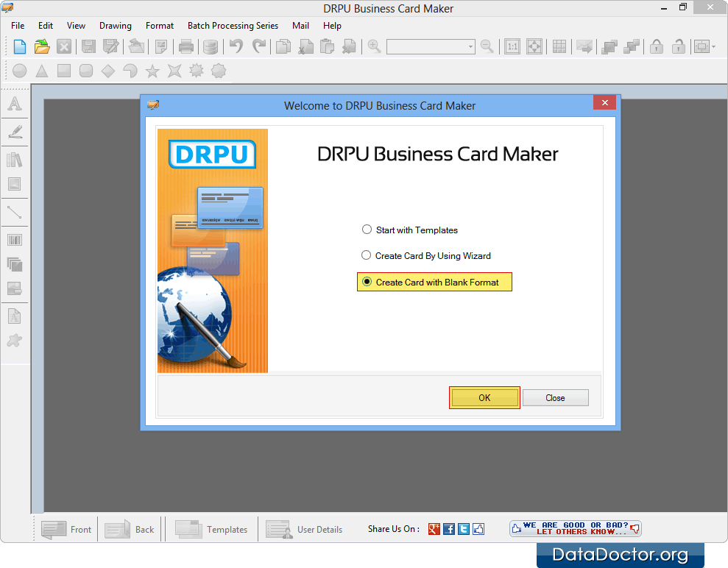
Task: Click the Cut scissors icon in toolbar
Action: click(305, 47)
